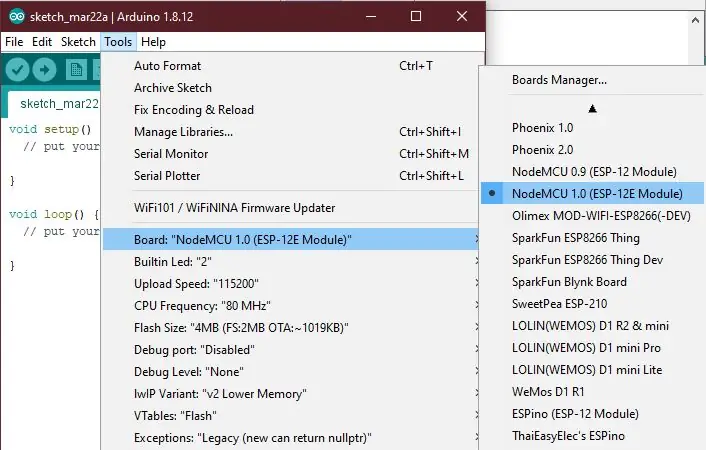
Task: Select LOLIN(WEMOS) D1 mini Lite board
Action: pos(592,370)
